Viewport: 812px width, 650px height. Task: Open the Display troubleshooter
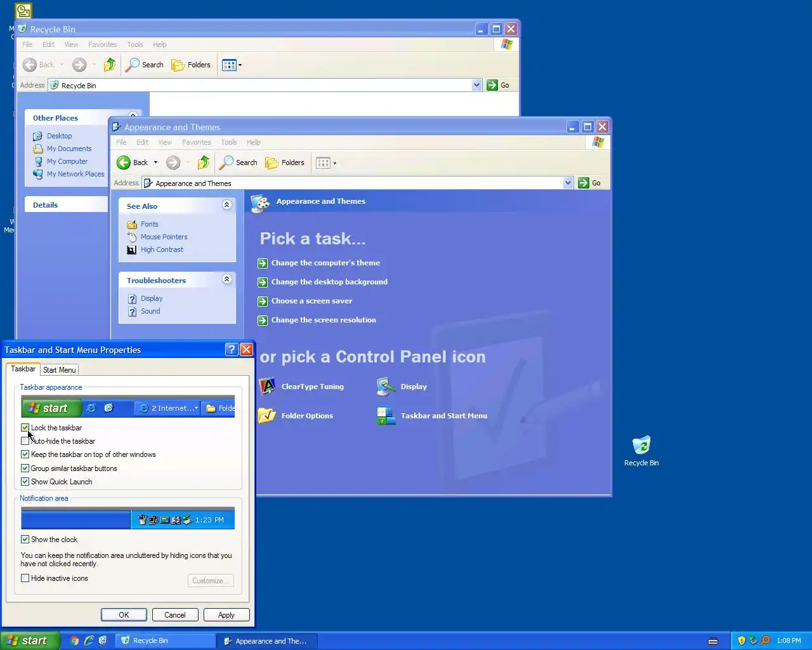click(x=152, y=298)
